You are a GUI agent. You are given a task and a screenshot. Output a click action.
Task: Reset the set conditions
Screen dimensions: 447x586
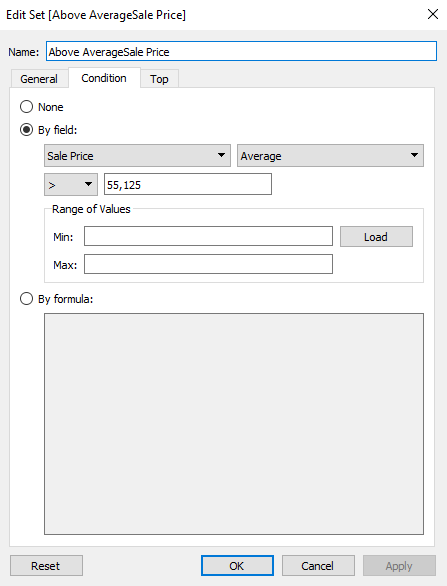pyautogui.click(x=46, y=565)
